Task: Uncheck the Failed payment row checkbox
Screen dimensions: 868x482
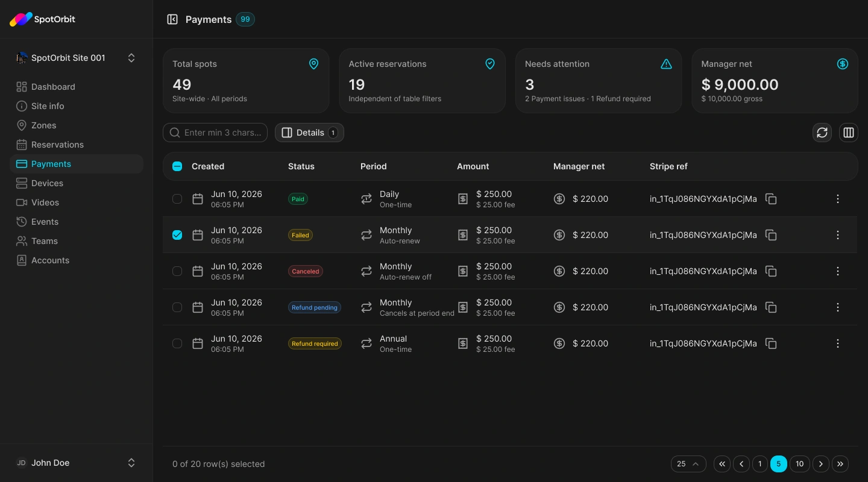Action: coord(177,235)
